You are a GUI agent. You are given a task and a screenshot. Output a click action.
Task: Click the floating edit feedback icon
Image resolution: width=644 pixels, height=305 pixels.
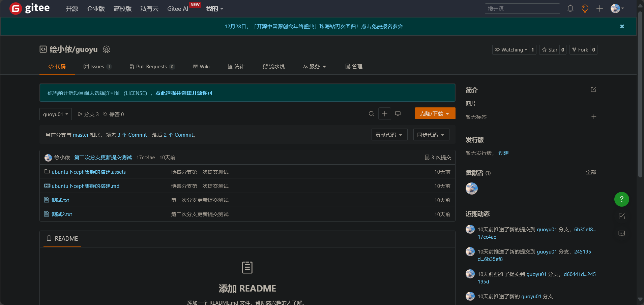(x=622, y=216)
